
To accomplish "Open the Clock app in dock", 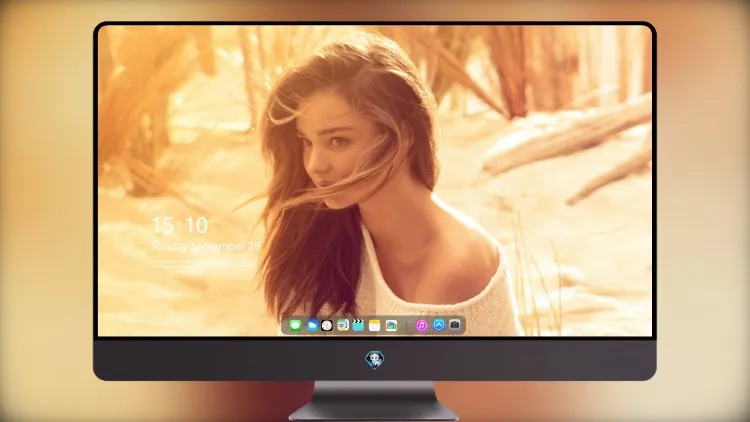I will tap(327, 325).
